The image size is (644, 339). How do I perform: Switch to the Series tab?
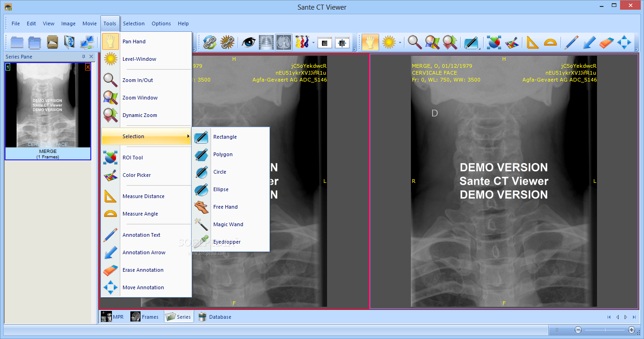tap(179, 317)
